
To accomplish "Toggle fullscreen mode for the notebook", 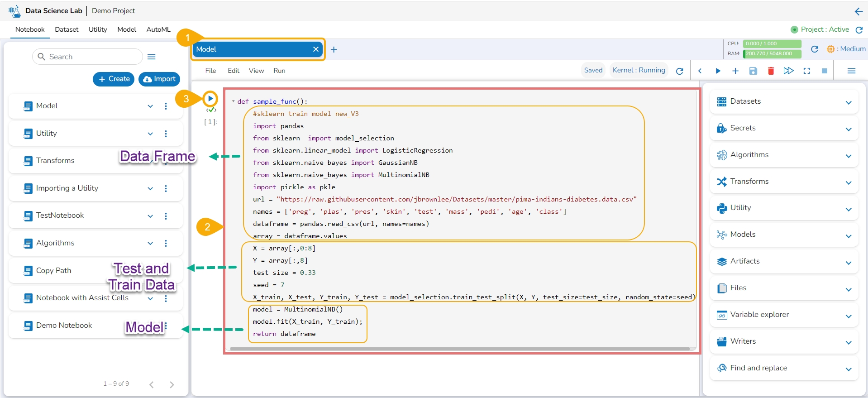I will tap(806, 71).
